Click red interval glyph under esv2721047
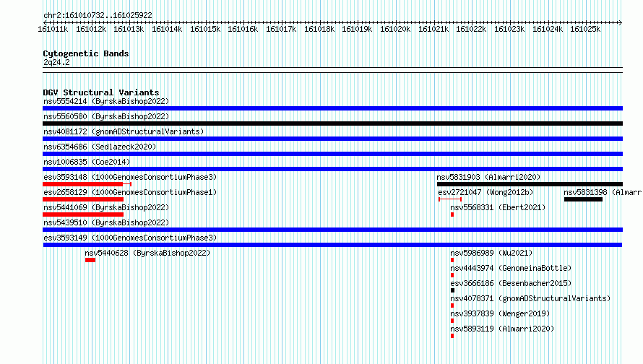The width and height of the screenshot is (643, 364). tap(450, 199)
